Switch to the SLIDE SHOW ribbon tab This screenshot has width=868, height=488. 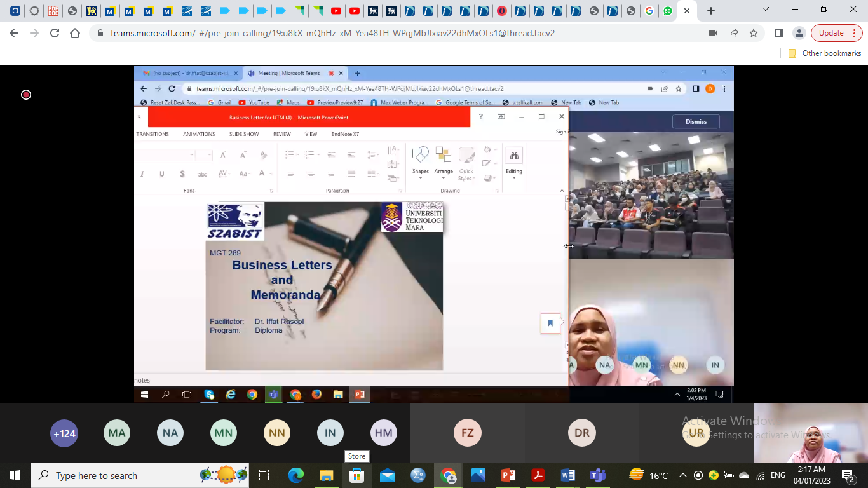[x=244, y=134]
